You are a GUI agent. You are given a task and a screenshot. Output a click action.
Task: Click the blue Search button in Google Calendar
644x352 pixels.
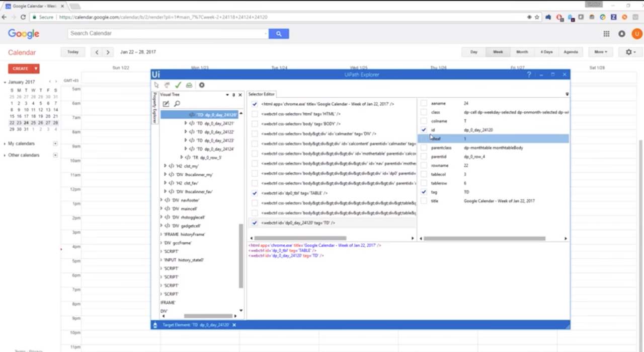278,34
